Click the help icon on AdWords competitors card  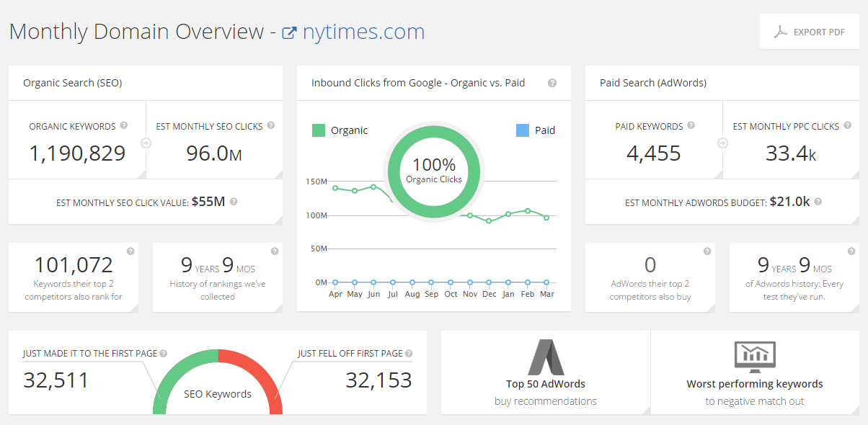pyautogui.click(x=707, y=251)
